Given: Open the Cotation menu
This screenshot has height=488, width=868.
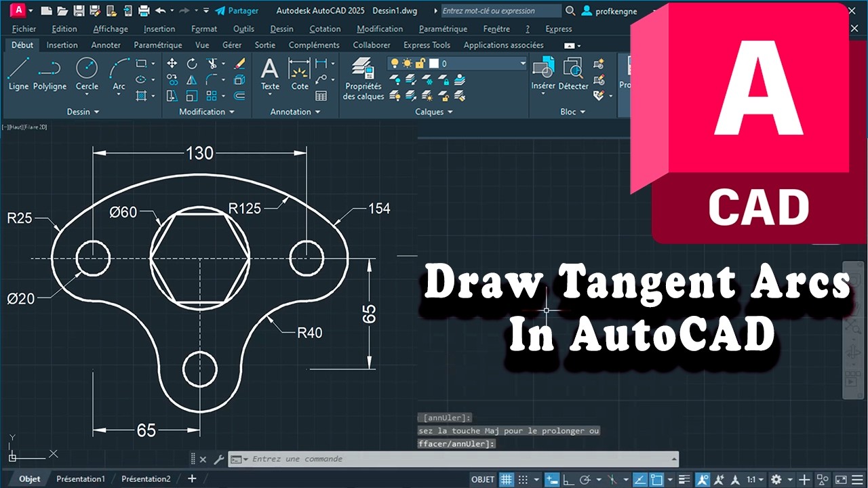Looking at the screenshot, I should click(325, 29).
